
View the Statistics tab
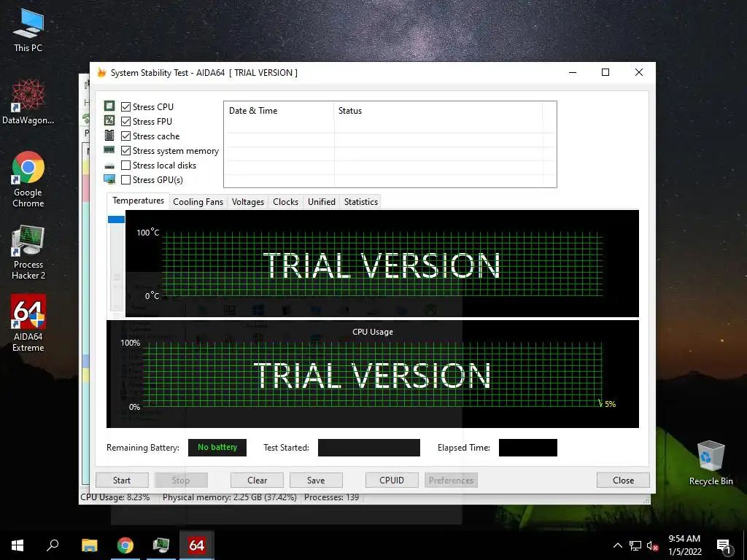pos(361,202)
